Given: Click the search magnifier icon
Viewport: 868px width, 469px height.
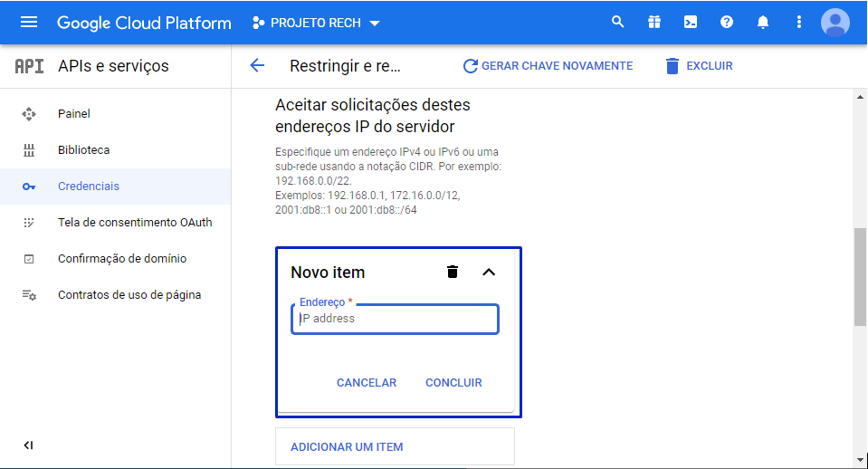Looking at the screenshot, I should [x=618, y=23].
